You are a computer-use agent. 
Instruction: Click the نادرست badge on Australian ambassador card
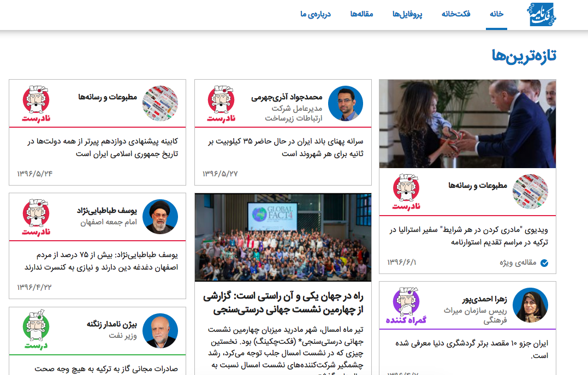coord(406,192)
